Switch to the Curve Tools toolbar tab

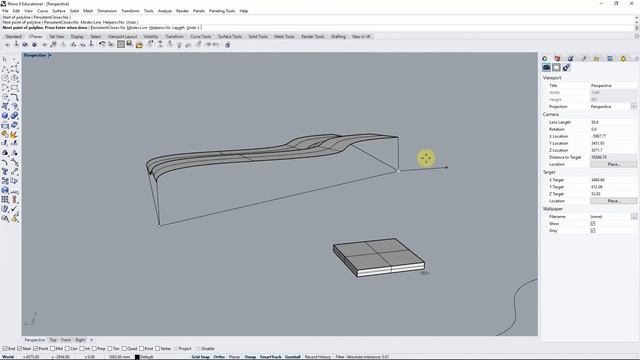coord(201,36)
